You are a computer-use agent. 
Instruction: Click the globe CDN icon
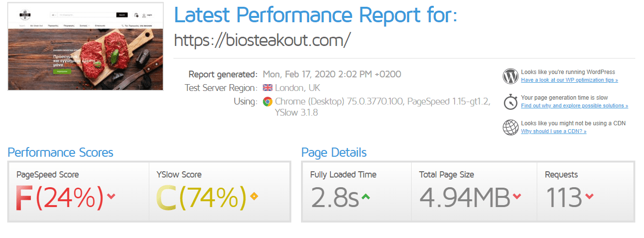point(510,127)
